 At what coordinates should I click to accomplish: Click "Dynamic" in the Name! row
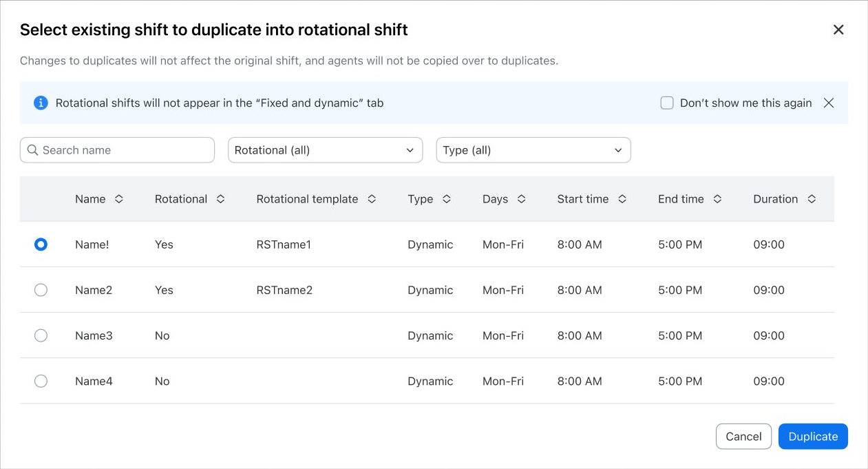(x=430, y=244)
